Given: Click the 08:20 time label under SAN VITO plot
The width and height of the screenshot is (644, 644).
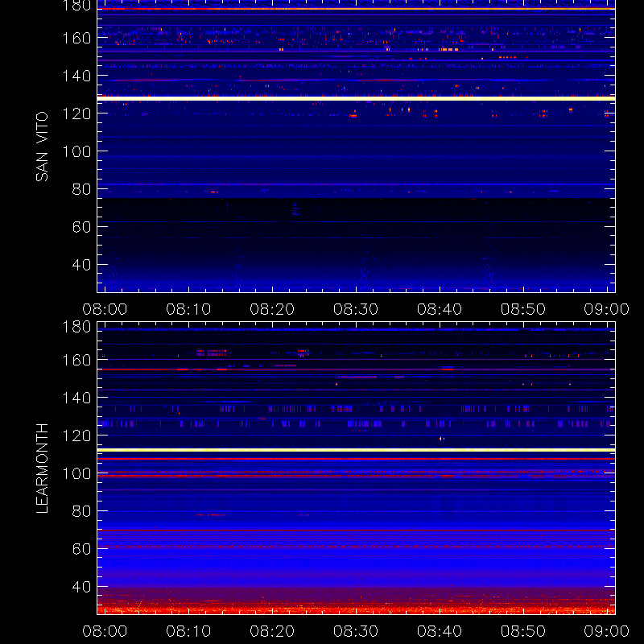Looking at the screenshot, I should pyautogui.click(x=272, y=309).
